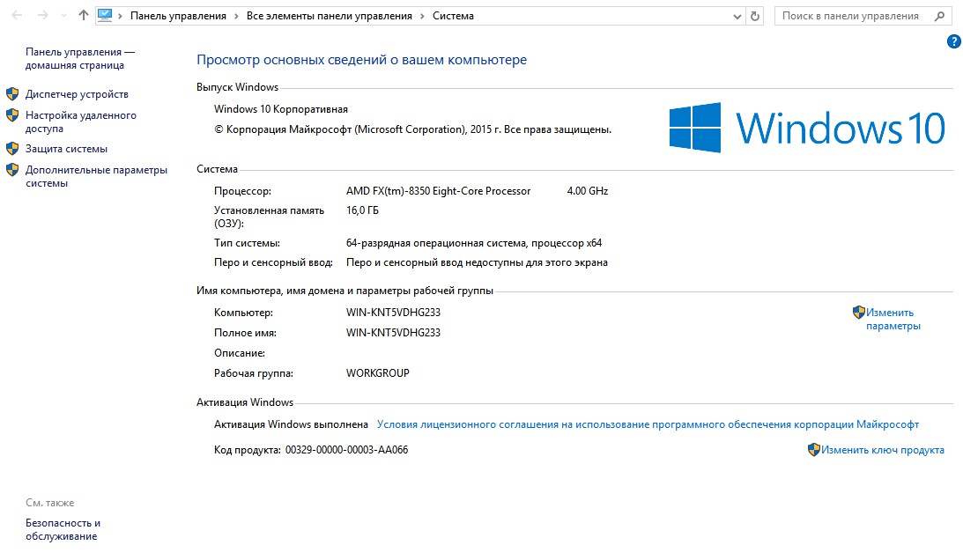
Task: Open 'Настройка удаленного доступа' link
Action: (x=80, y=122)
